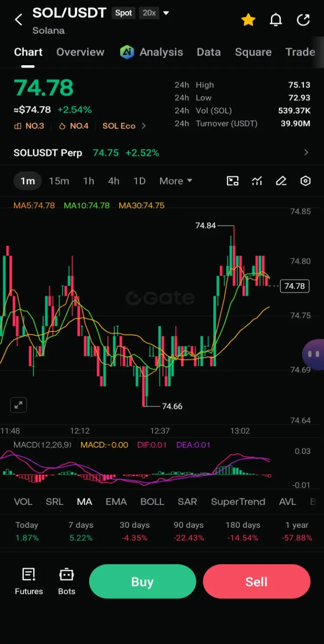Open the SOLUSDT Perp row
Image resolution: width=324 pixels, height=644 pixels.
(162, 152)
